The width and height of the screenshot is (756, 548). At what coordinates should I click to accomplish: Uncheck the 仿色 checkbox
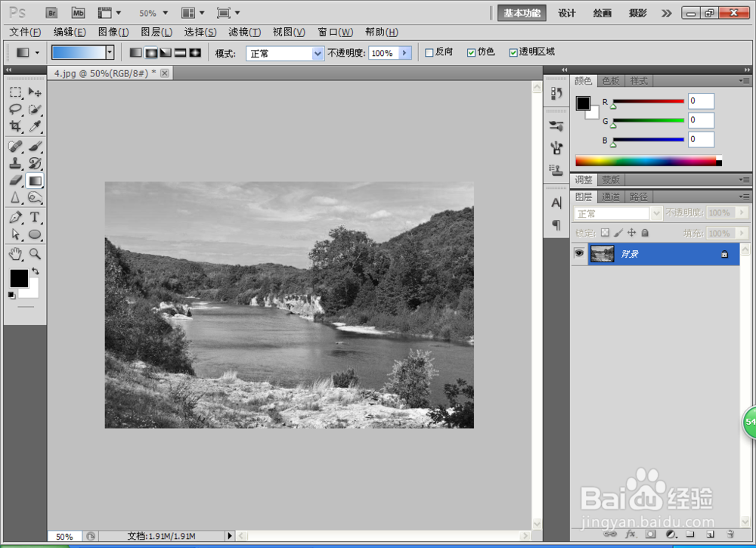[471, 53]
